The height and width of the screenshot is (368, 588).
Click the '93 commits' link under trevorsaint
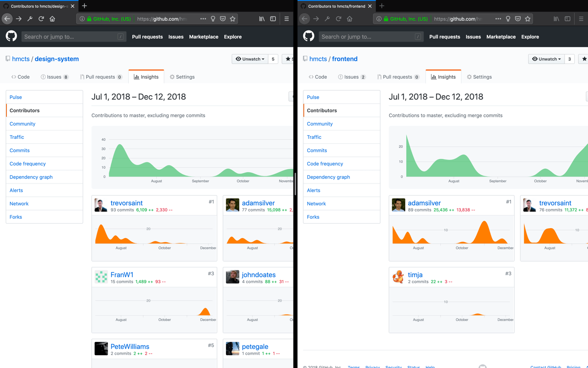pos(122,210)
